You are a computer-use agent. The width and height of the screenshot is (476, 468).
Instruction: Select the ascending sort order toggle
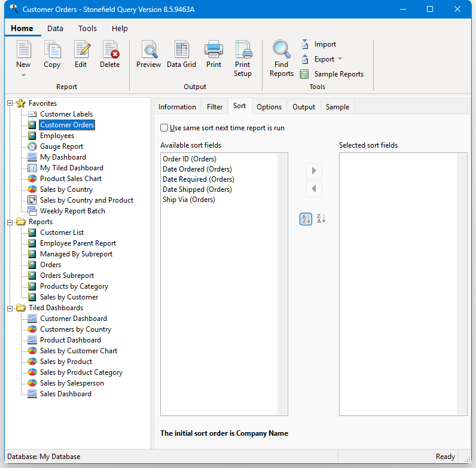pos(306,219)
